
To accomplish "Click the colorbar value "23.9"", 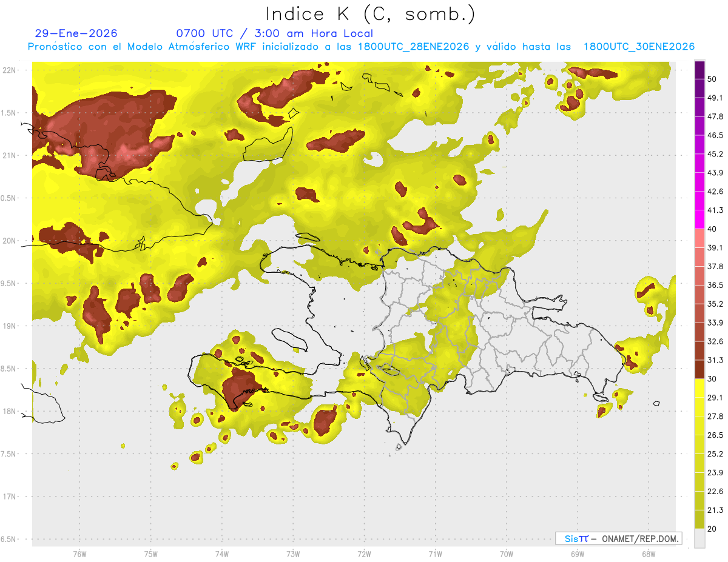I will tap(715, 472).
